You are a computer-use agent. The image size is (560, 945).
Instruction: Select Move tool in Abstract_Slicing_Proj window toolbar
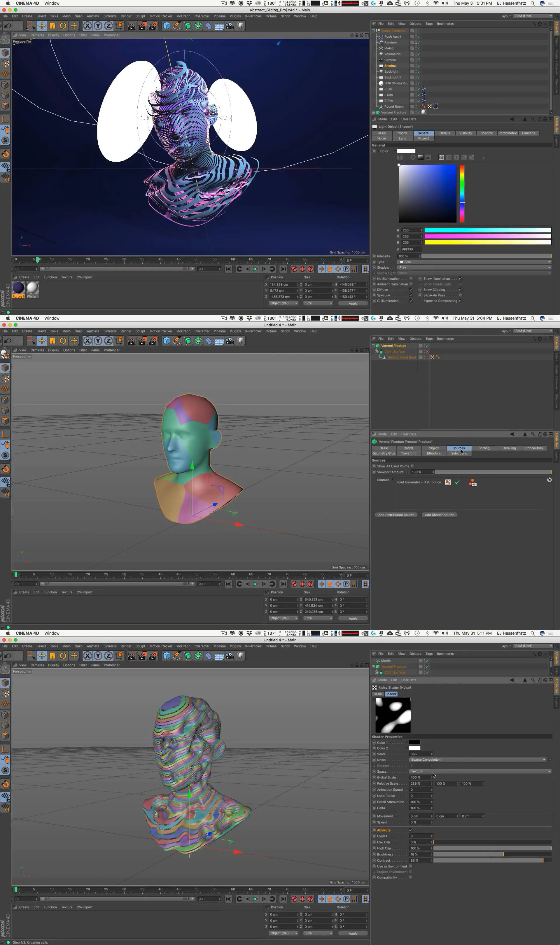tap(42, 26)
